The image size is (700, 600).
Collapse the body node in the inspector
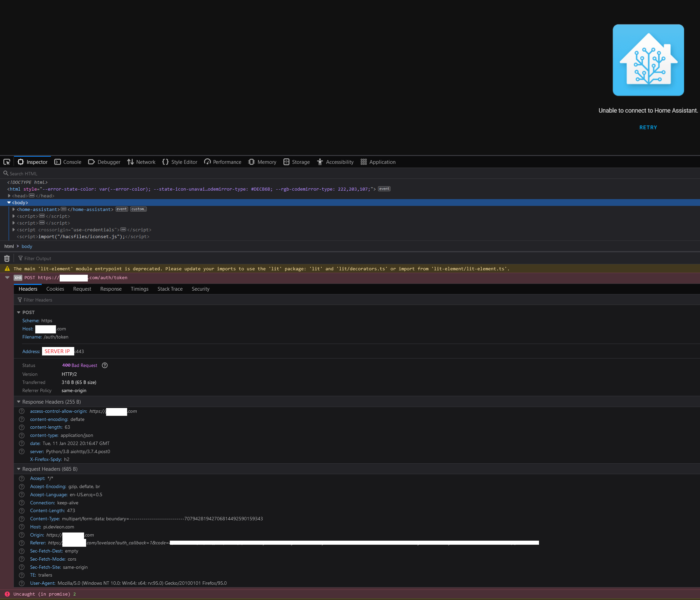9,202
